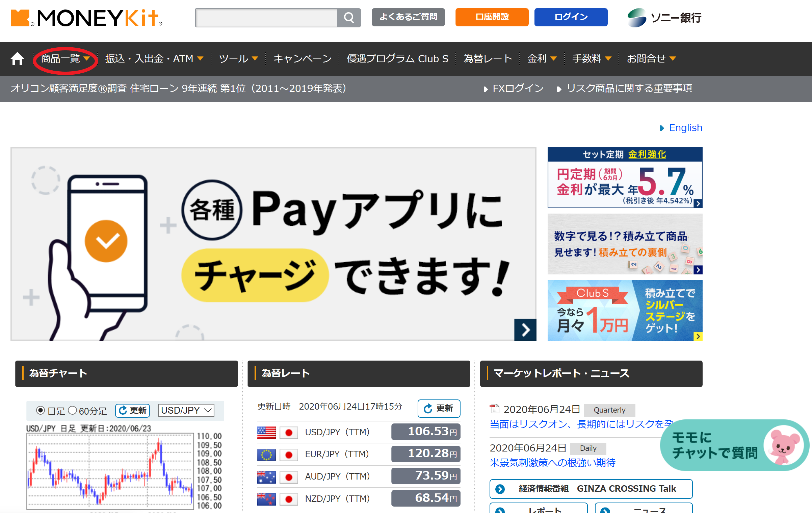This screenshot has width=812, height=513.
Task: Select キャンペーン from the navigation menu
Action: pos(302,58)
